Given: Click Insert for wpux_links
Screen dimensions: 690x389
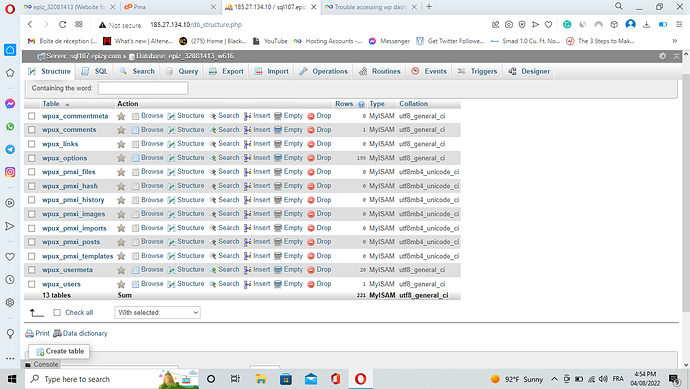Looking at the screenshot, I should pos(257,143).
